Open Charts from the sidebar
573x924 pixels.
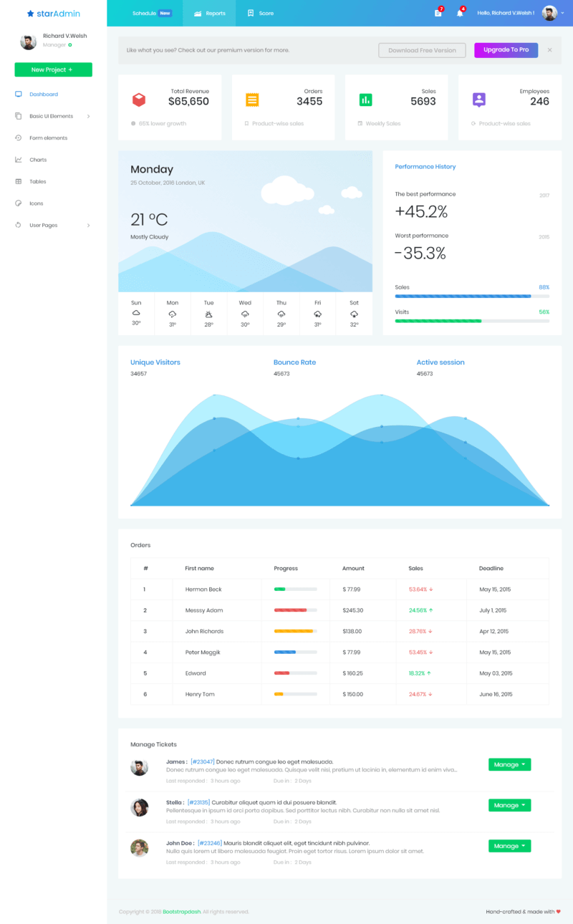[38, 160]
